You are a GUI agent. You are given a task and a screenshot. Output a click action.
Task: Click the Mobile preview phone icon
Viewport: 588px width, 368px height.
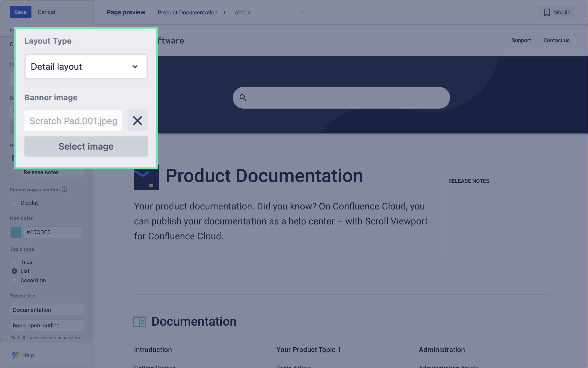(547, 12)
